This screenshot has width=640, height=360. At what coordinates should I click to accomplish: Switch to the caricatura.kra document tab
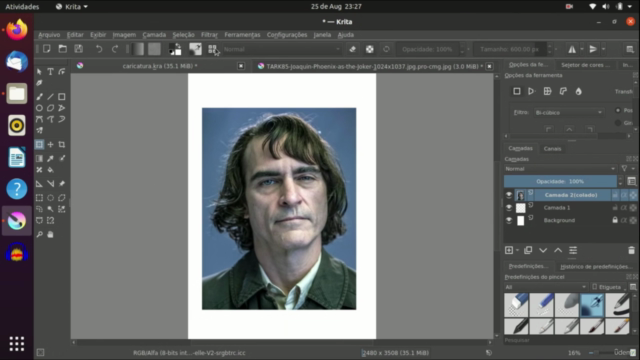click(160, 66)
